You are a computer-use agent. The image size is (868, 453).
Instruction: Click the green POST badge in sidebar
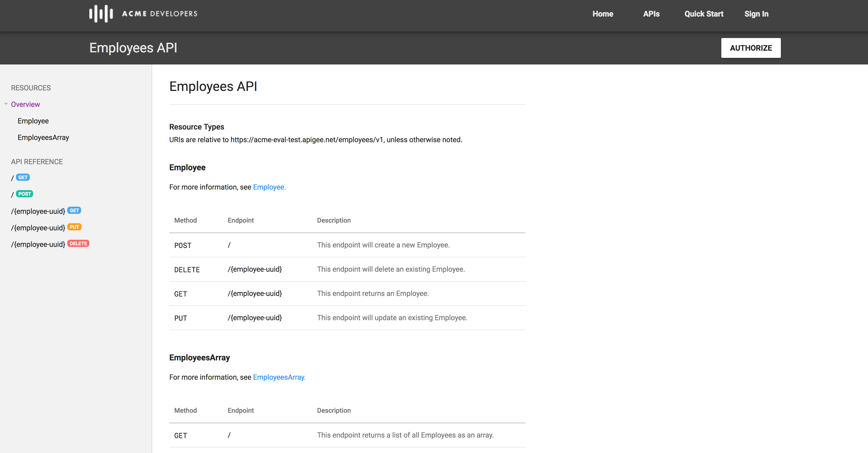25,194
